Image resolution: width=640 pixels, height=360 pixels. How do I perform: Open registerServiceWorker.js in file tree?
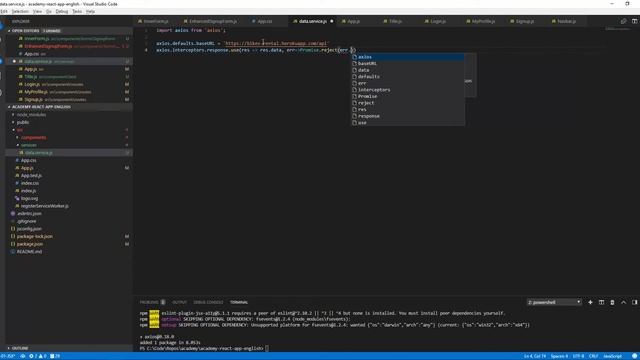44,206
